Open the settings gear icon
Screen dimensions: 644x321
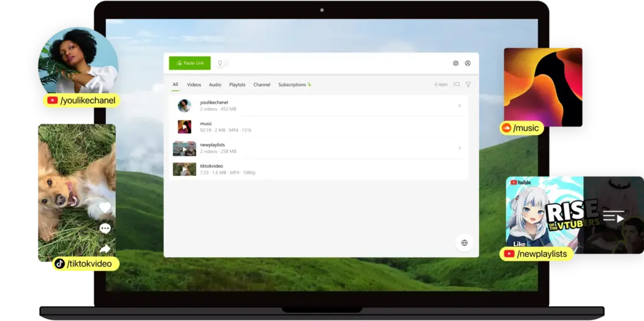[455, 63]
